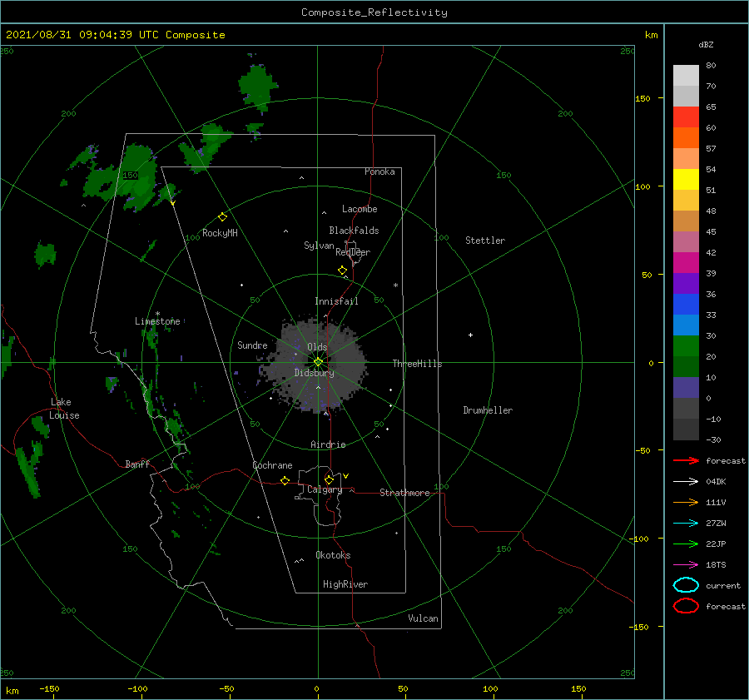The image size is (749, 700).
Task: Click the Strathmore town label
Action: (404, 493)
